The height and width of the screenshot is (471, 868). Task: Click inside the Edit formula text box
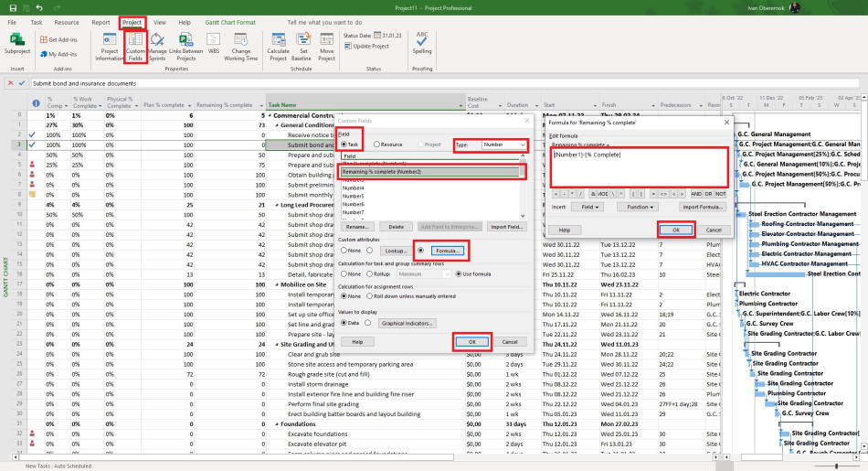click(x=640, y=167)
